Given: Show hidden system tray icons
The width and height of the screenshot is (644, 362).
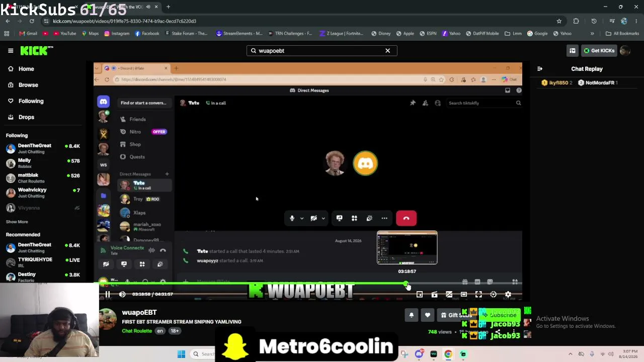Looking at the screenshot, I should (x=570, y=354).
